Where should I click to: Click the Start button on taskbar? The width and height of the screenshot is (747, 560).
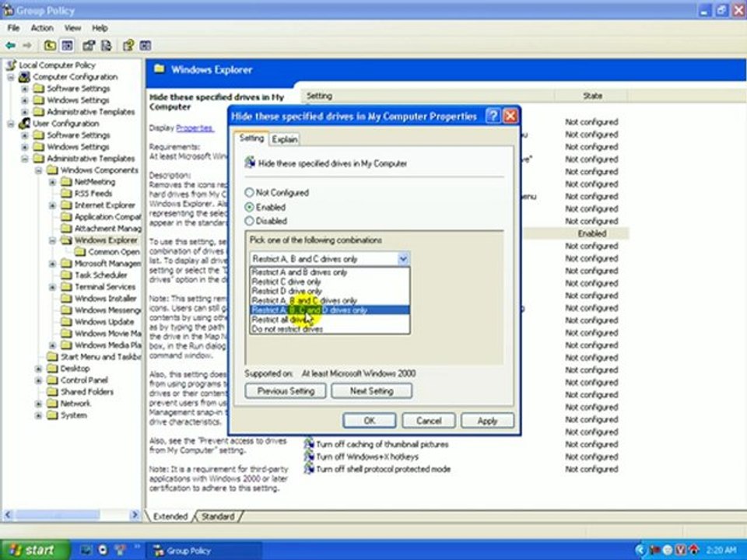point(33,550)
